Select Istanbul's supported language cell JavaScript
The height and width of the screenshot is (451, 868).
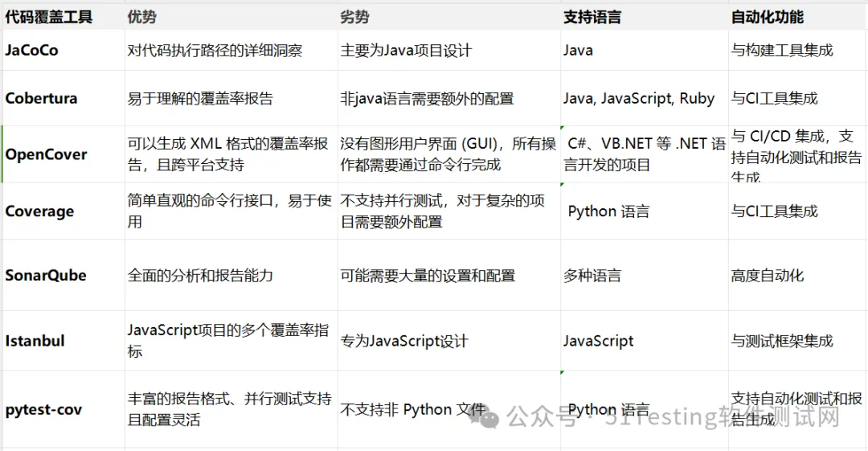[x=645, y=340]
